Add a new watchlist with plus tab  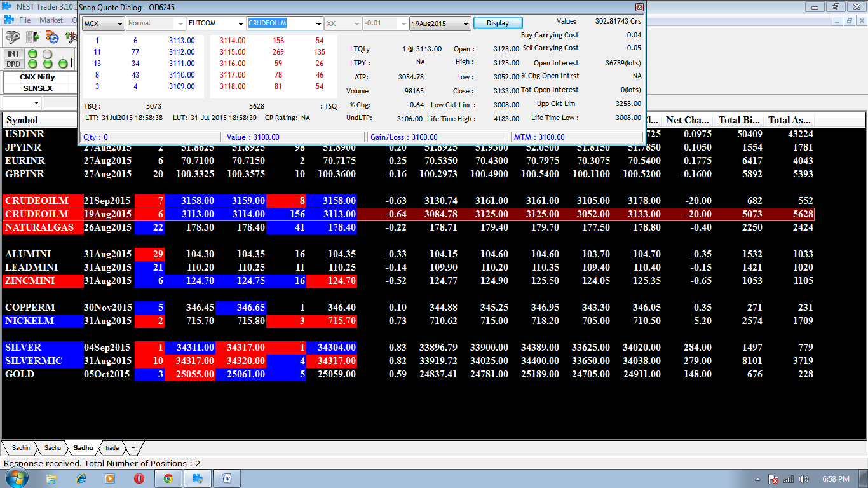click(x=133, y=448)
